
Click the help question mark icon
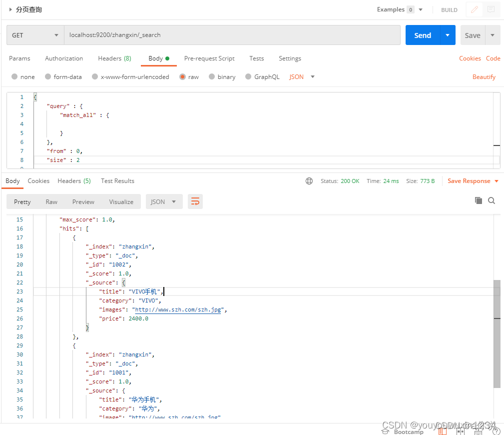coord(496,432)
